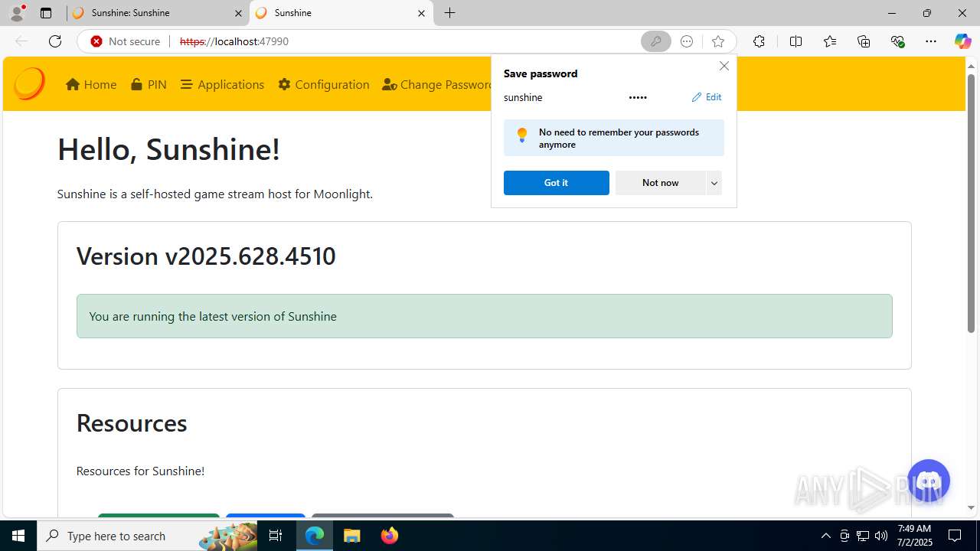The height and width of the screenshot is (551, 980).
Task: Open the Configuration page
Action: [x=324, y=84]
